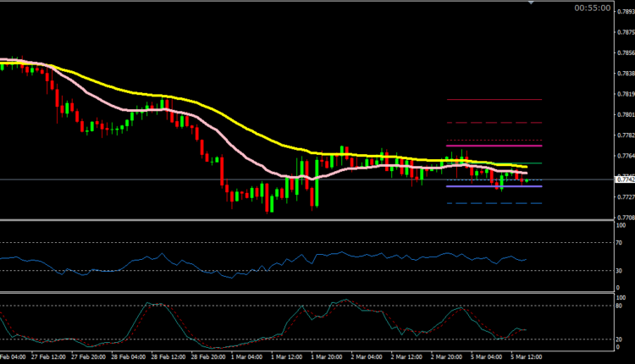The height and width of the screenshot is (364, 635).
Task: Click the RSI 70 level label
Action: coord(621,243)
